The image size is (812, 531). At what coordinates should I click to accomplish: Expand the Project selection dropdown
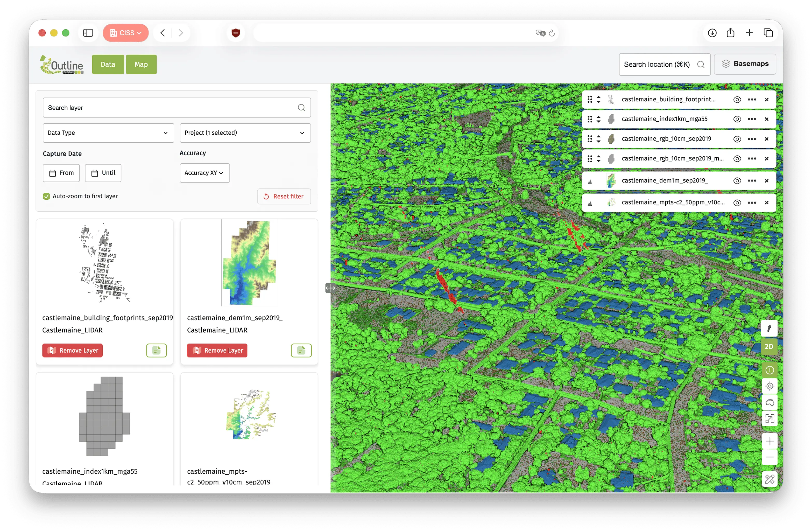[x=245, y=133]
